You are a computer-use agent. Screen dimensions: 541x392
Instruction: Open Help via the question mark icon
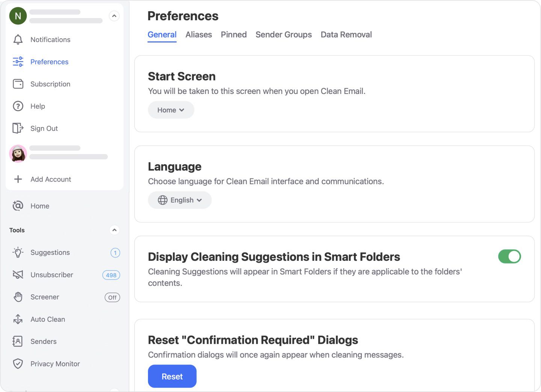click(18, 106)
